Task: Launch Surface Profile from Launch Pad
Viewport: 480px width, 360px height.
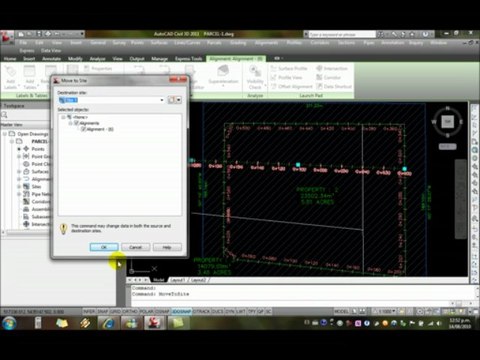Action: tap(289, 68)
